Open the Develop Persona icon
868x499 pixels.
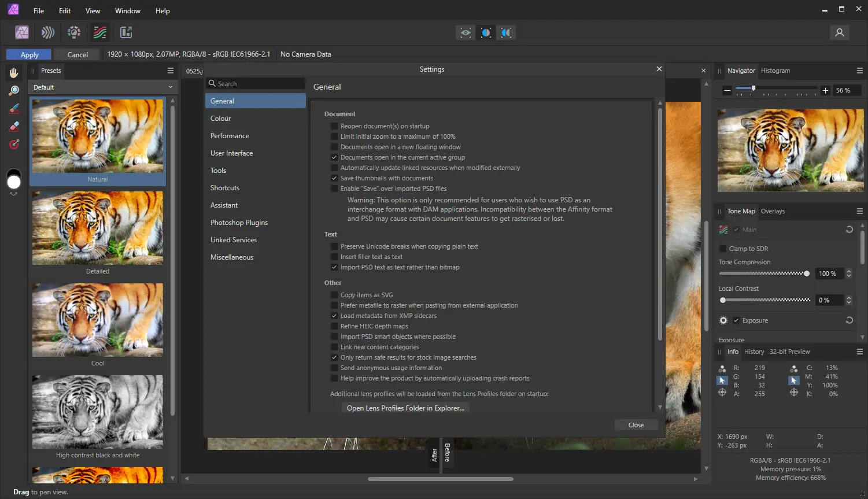74,32
